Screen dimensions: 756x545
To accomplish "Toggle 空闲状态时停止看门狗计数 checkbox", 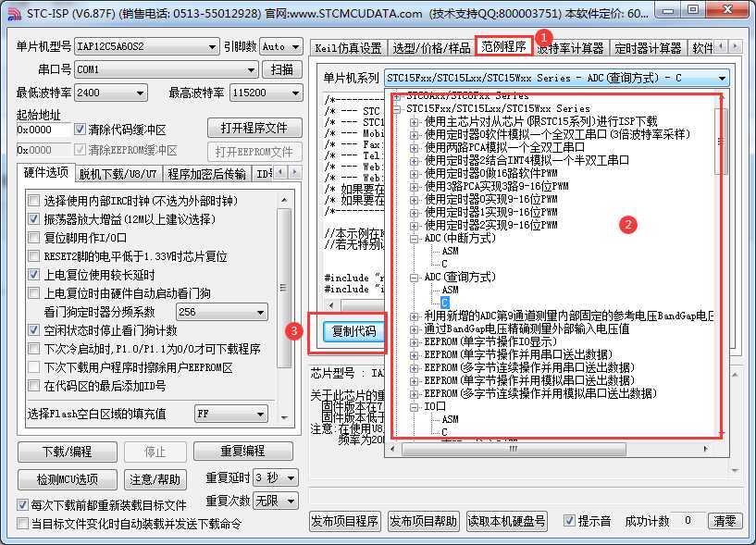I will (x=33, y=330).
